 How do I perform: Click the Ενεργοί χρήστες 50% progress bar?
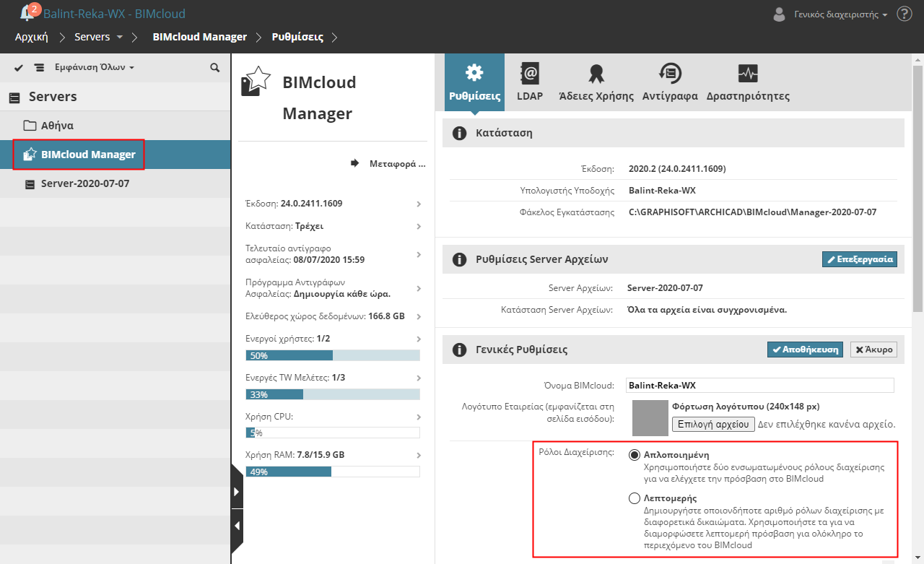[x=333, y=355]
